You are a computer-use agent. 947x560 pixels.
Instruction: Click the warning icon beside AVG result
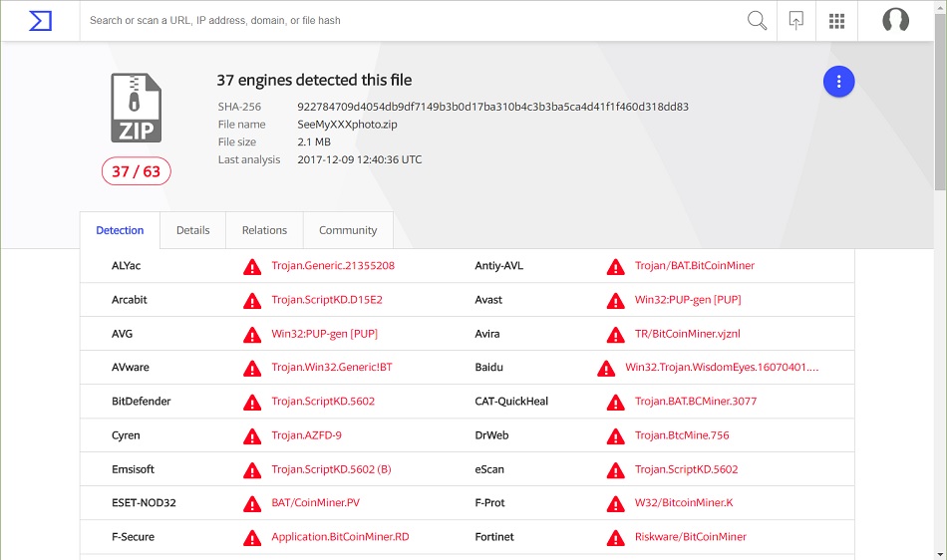coord(252,335)
